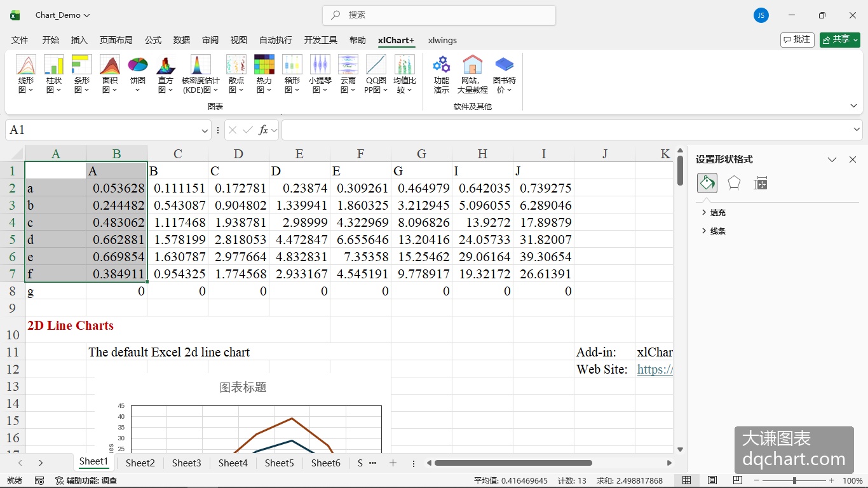Open the 饼图 pie chart tool
Image resolution: width=868 pixels, height=488 pixels.
[138, 74]
